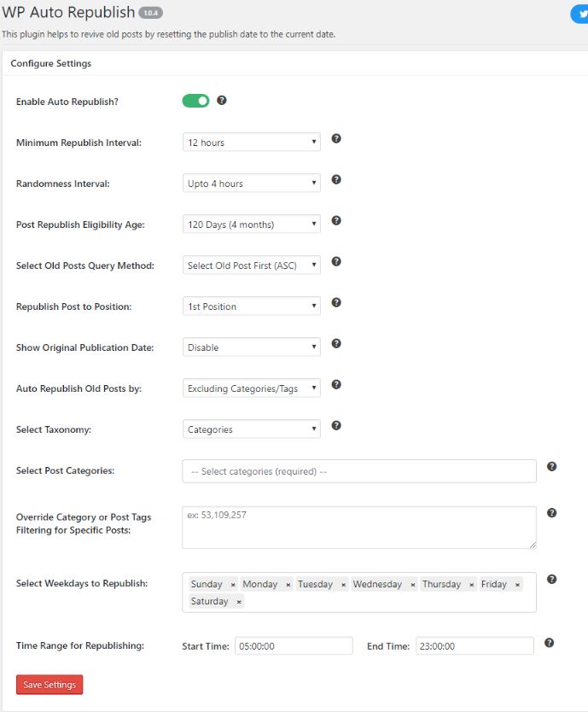Viewport: 588px width, 712px height.
Task: Click the Minimum Republish Interval label
Action: click(x=79, y=143)
